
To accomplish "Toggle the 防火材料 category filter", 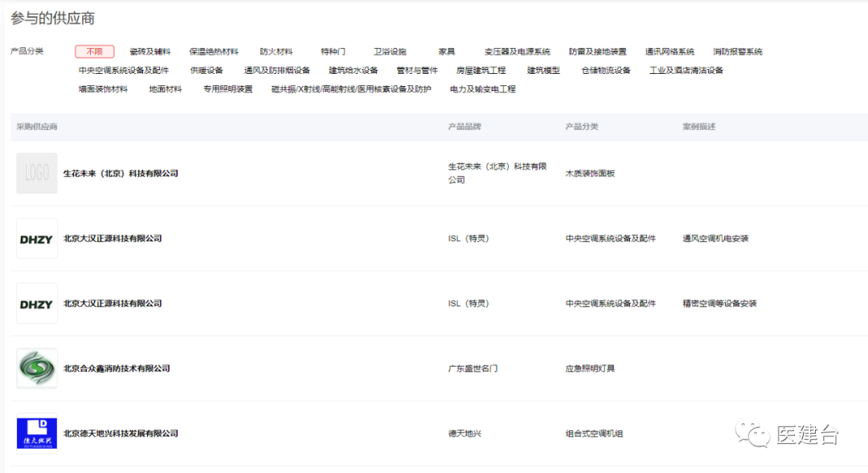I will click(277, 51).
